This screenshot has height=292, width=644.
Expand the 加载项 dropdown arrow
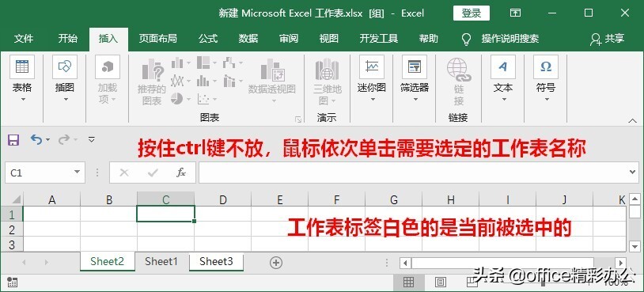coord(113,100)
